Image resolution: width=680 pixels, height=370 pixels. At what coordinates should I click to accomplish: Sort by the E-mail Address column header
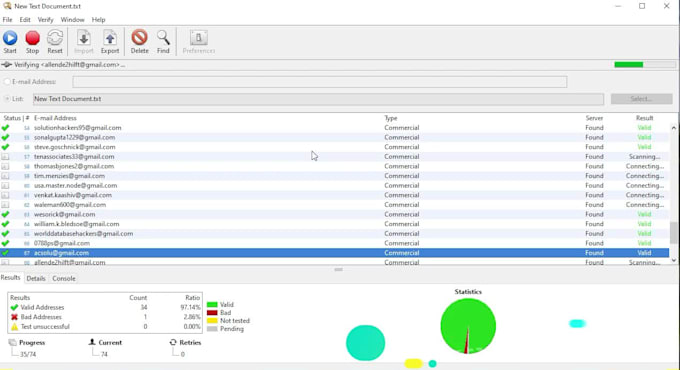tap(55, 118)
